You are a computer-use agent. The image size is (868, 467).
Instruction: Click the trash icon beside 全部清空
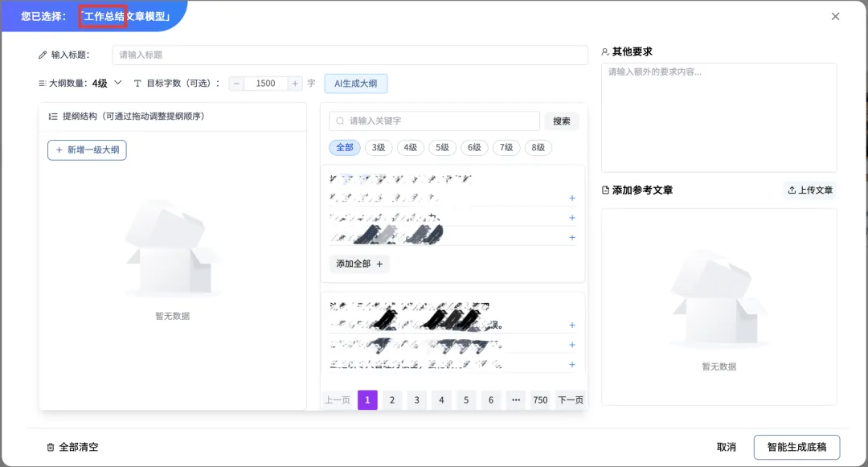click(x=51, y=447)
